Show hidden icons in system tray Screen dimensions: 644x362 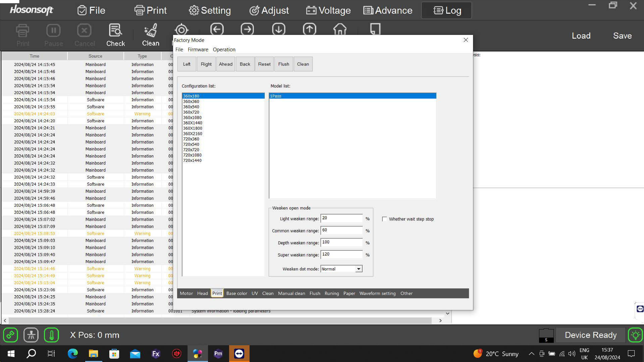click(x=531, y=354)
